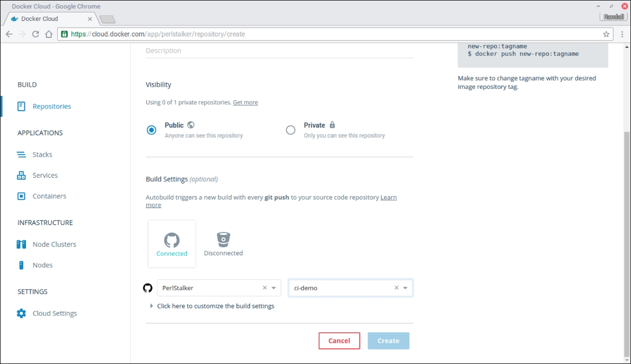The height and width of the screenshot is (364, 631).
Task: Open Node Clusters in the sidebar
Action: (x=54, y=244)
